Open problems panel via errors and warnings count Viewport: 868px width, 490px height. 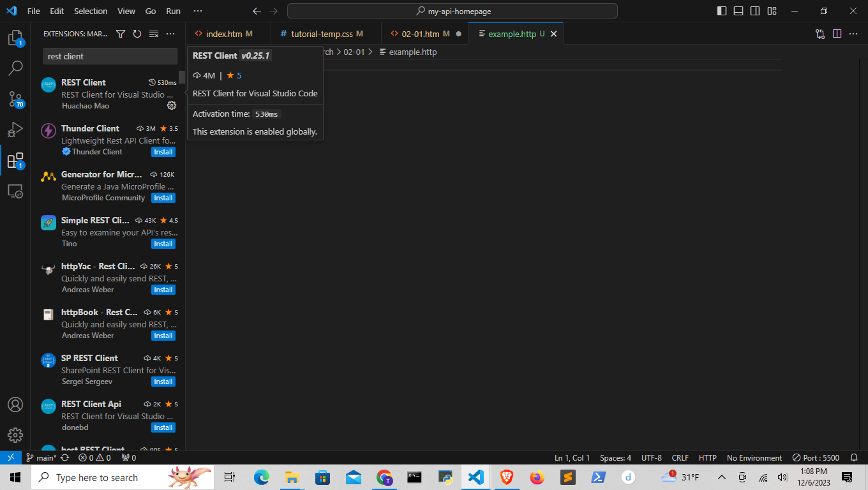[94, 457]
